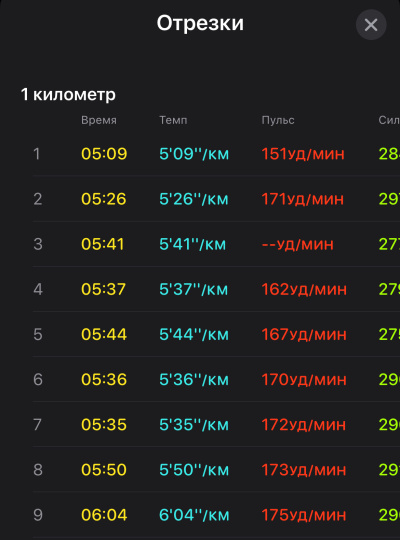400x540 pixels.
Task: Open the partially visible Сил column header
Action: tap(389, 120)
